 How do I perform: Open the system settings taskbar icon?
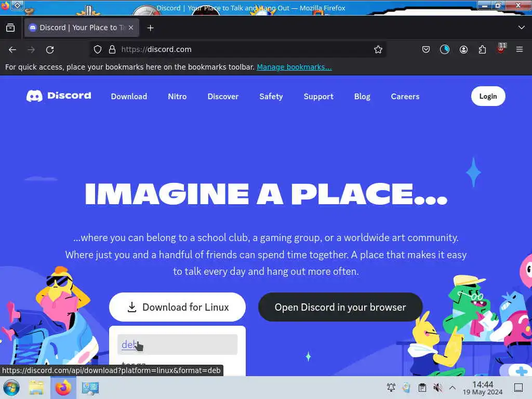pos(90,388)
